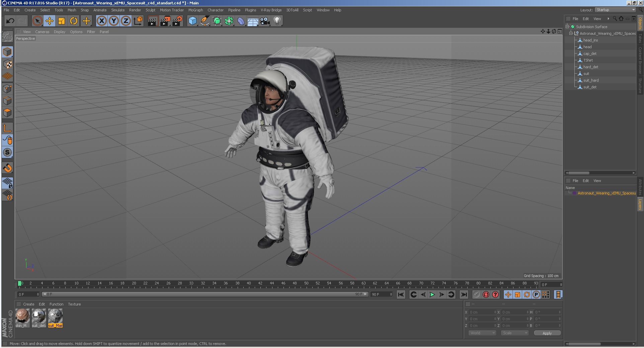Switch to Polygons mode

click(7, 113)
